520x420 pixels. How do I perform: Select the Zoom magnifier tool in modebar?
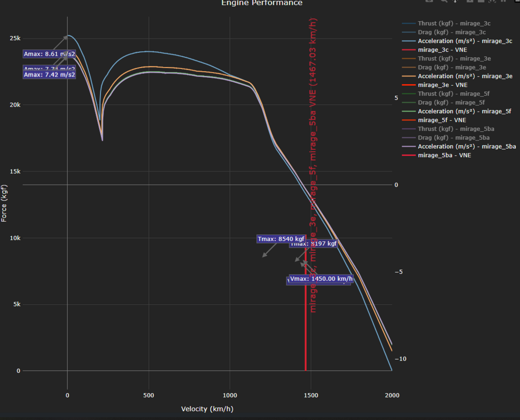click(444, 1)
